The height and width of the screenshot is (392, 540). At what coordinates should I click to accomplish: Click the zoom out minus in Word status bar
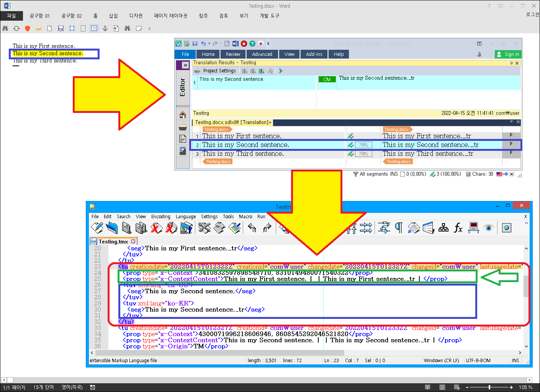(x=467, y=387)
